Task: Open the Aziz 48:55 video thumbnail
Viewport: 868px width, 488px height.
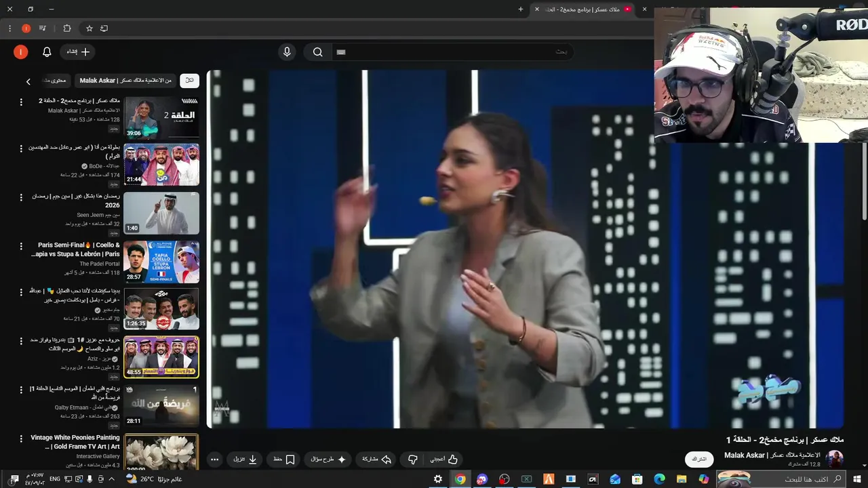Action: pos(161,357)
